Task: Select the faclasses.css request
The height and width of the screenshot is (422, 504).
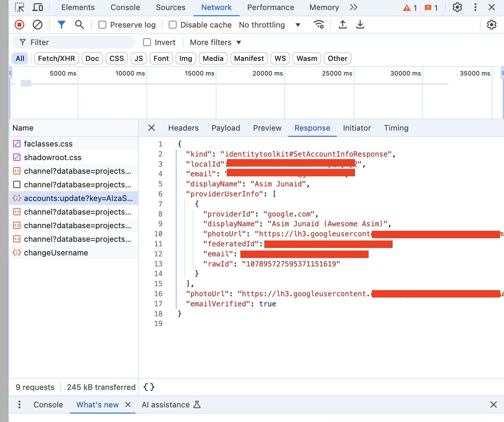Action: [73, 144]
